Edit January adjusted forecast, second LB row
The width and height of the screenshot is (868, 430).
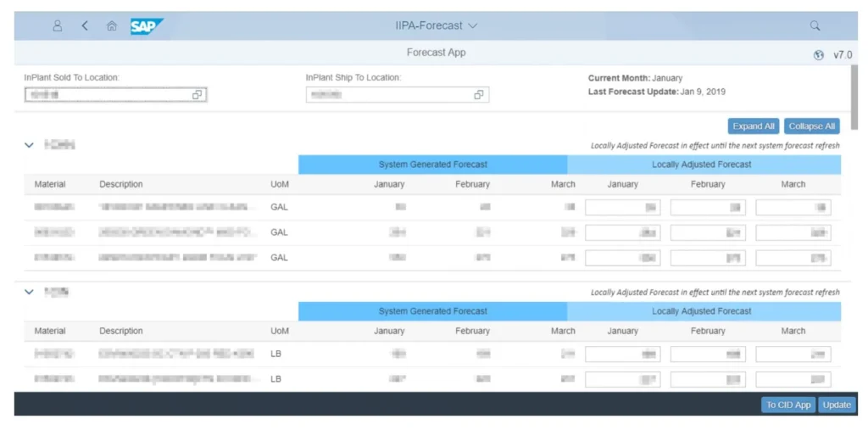point(623,380)
